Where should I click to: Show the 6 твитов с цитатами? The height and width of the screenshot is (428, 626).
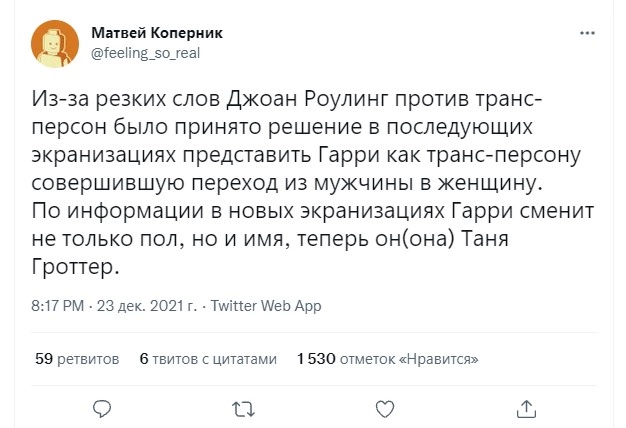click(x=207, y=358)
